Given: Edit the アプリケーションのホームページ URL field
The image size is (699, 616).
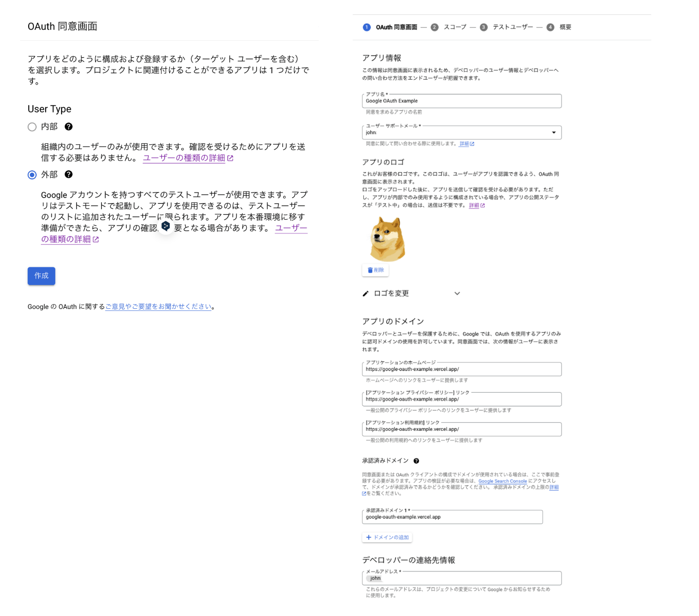Looking at the screenshot, I should (461, 369).
